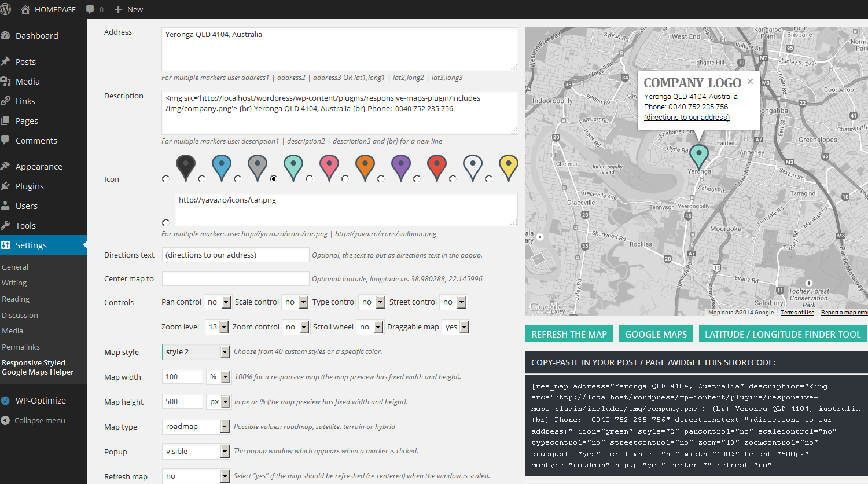Screen dimensions: 868x484
Task: Select the pink marker radio button
Action: [x=310, y=179]
